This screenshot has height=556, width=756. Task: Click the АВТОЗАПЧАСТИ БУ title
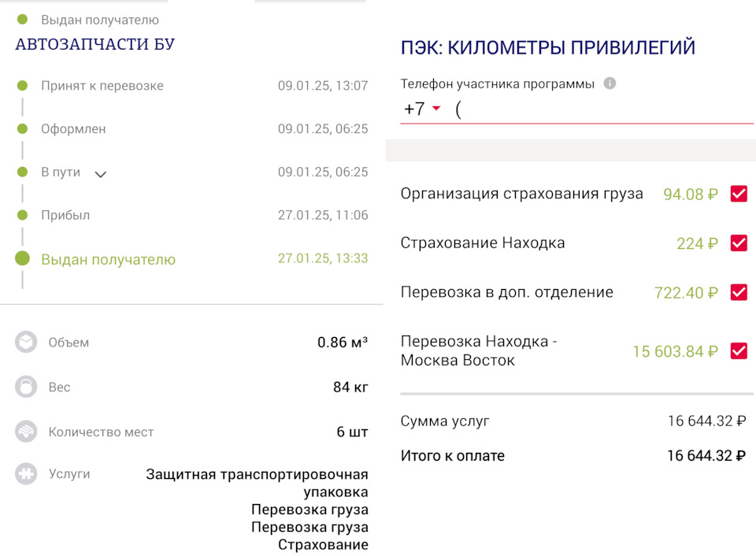pyautogui.click(x=95, y=44)
